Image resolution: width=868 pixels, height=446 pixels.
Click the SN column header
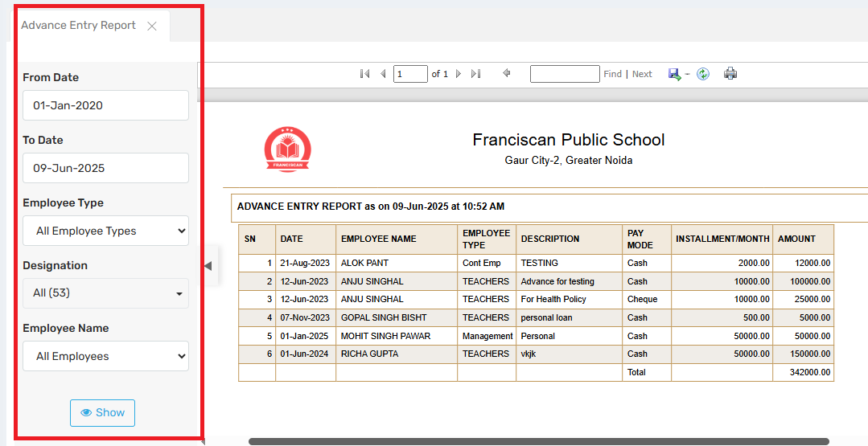[x=257, y=239]
